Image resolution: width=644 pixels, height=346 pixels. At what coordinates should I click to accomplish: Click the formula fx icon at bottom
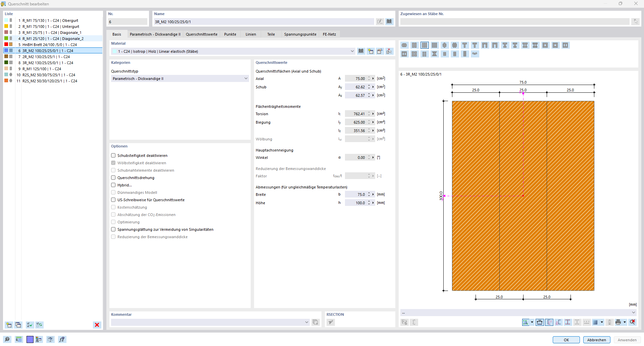(62, 340)
